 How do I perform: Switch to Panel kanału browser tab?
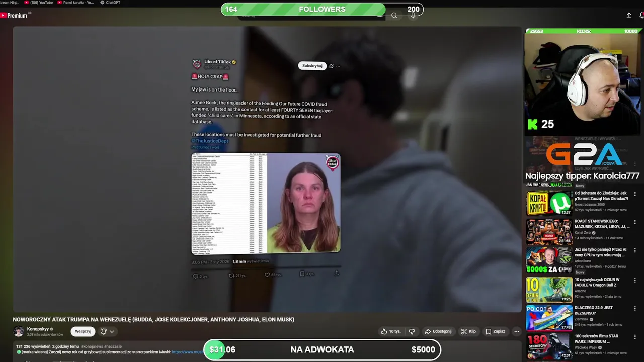[x=75, y=3]
